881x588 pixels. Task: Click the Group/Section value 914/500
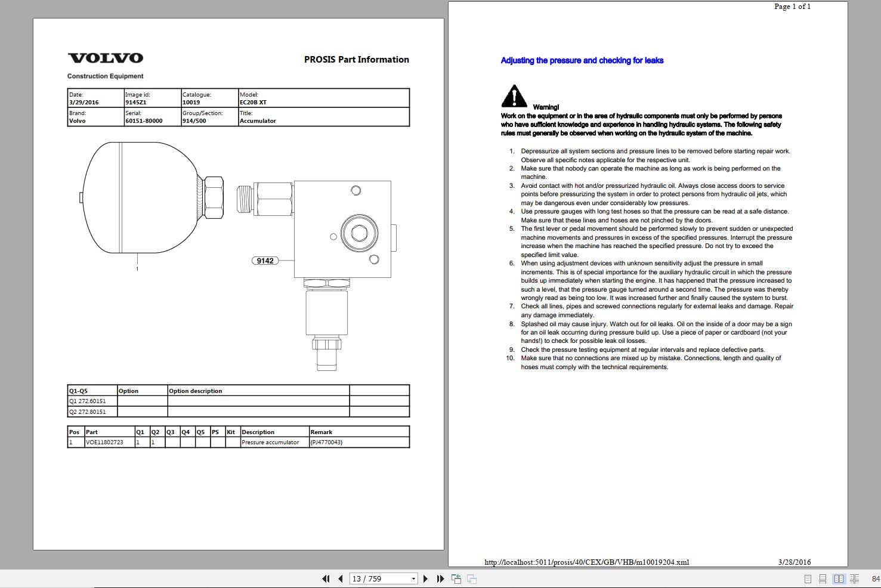point(194,121)
